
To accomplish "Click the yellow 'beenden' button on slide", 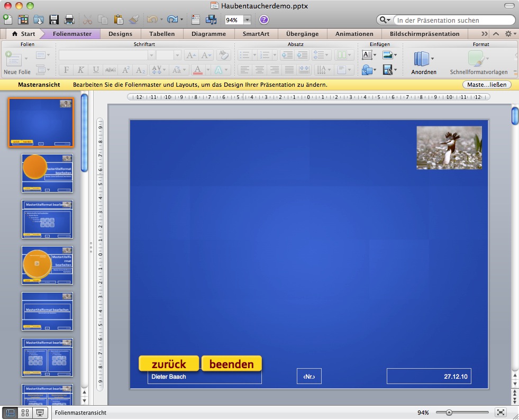I will point(232,364).
